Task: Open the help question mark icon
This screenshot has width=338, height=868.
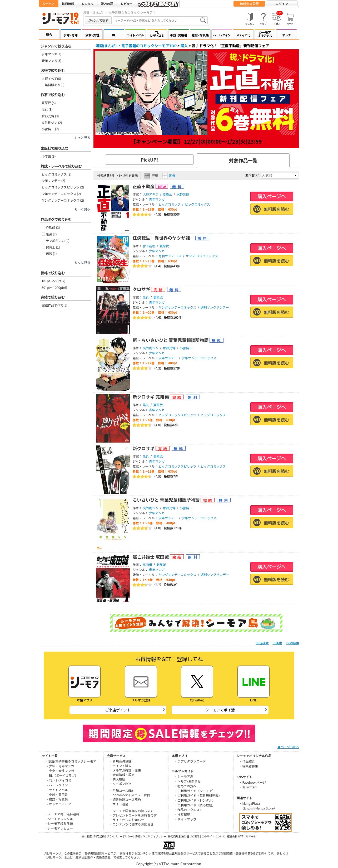Action: coord(263,18)
